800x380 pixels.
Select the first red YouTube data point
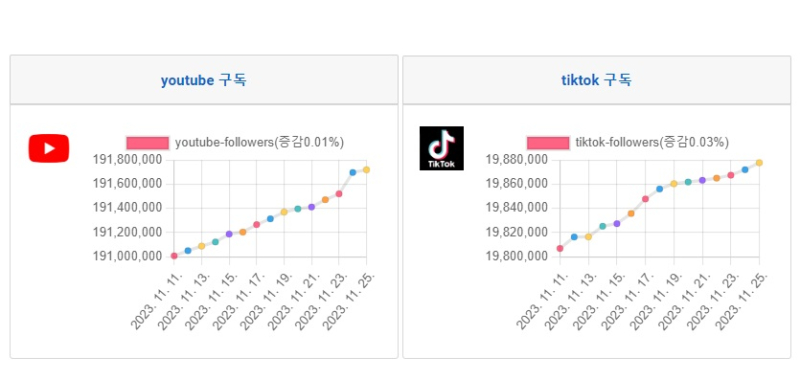click(174, 256)
